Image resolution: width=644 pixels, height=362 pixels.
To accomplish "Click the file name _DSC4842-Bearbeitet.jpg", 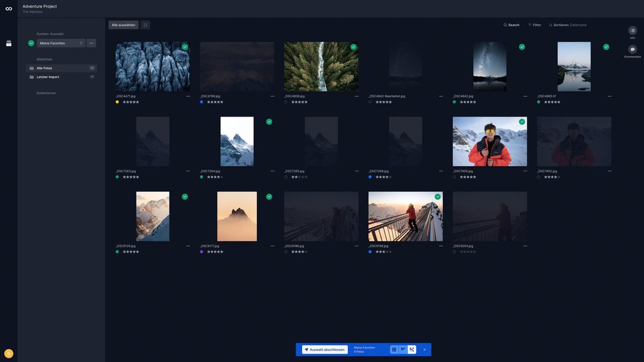I will pyautogui.click(x=387, y=96).
